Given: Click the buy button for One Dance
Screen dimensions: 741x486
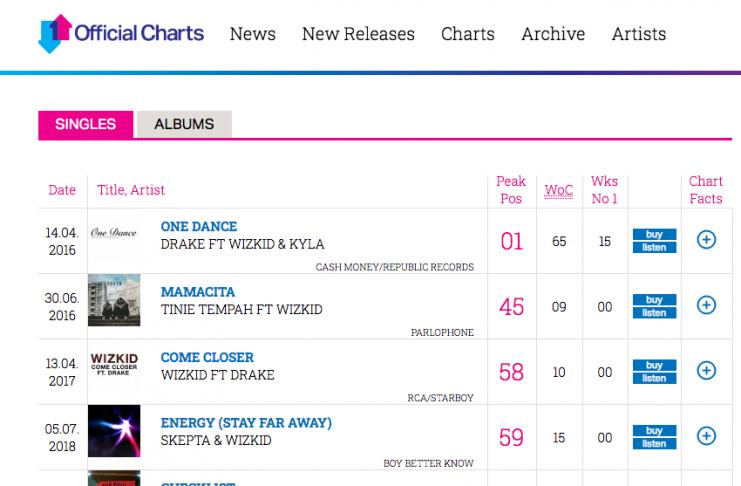Looking at the screenshot, I should coord(654,235).
